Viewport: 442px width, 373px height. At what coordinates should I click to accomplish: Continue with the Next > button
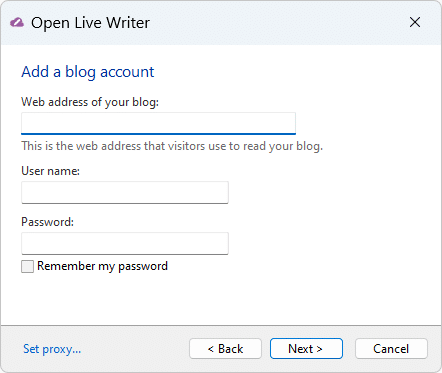[306, 349]
